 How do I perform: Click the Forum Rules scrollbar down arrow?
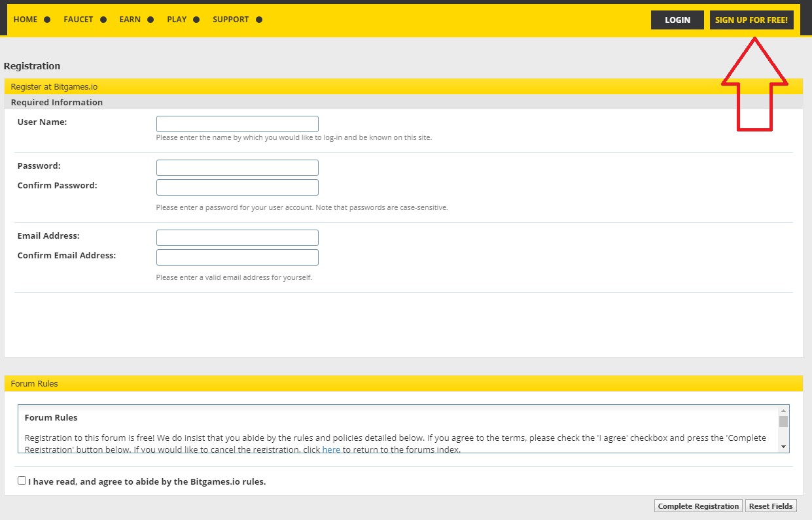pos(783,447)
